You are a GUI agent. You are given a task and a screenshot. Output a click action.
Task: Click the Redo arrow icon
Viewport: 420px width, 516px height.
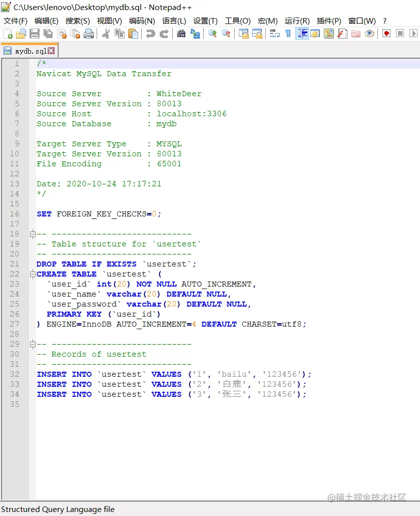coord(164,34)
